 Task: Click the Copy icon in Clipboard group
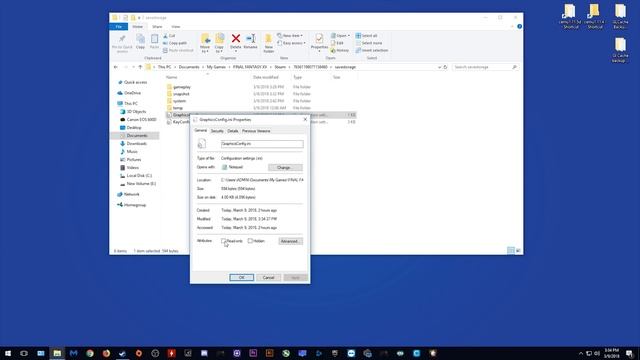(x=140, y=42)
